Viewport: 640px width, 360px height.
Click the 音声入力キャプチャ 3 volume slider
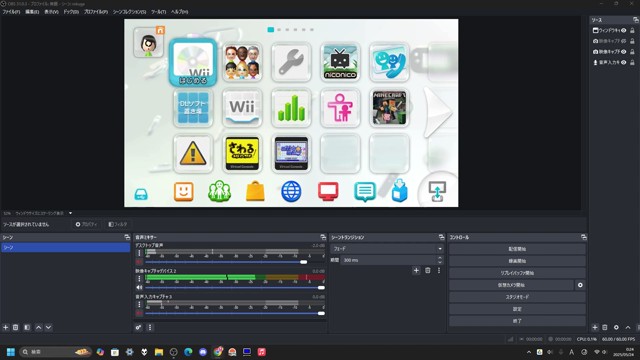tap(235, 313)
